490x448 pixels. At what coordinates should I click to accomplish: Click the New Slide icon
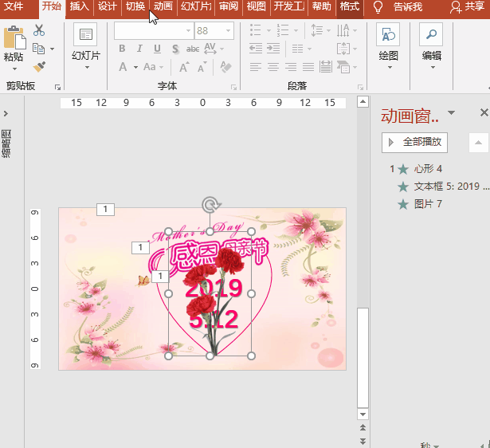coord(85,34)
